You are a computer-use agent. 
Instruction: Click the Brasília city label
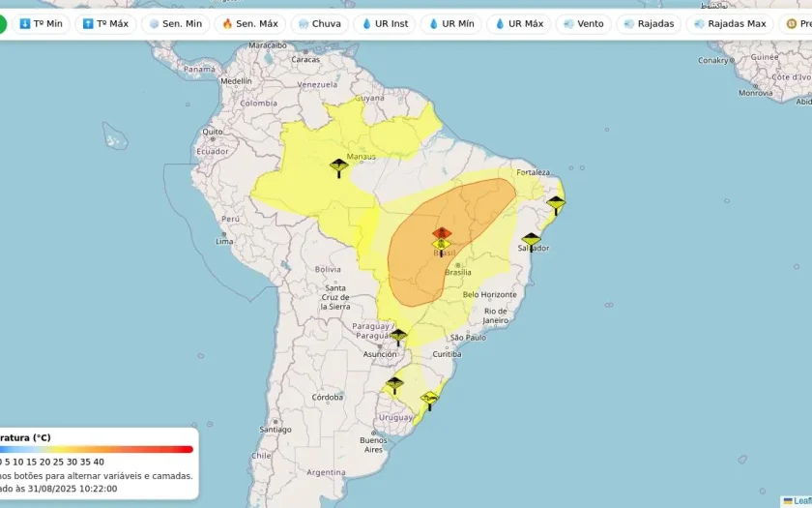click(458, 272)
